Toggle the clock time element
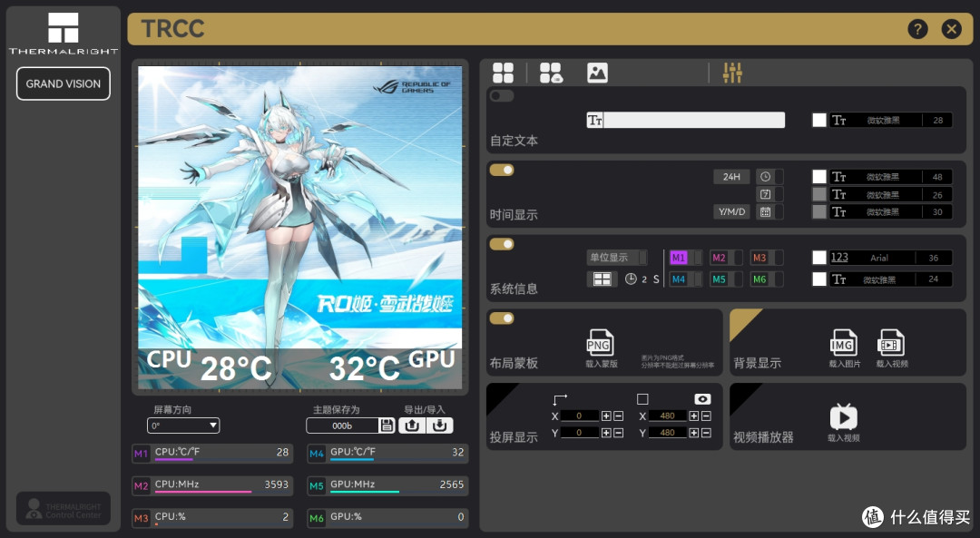 (769, 177)
